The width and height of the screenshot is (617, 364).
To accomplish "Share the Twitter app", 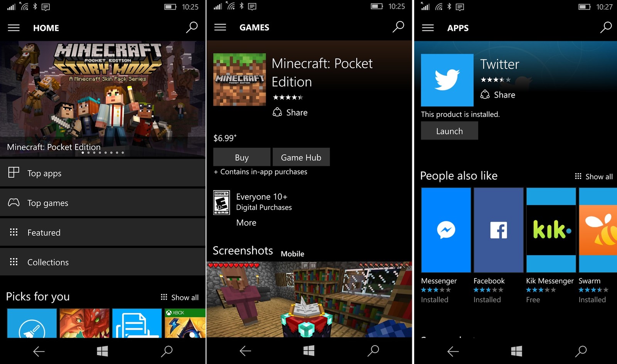I will tap(498, 95).
